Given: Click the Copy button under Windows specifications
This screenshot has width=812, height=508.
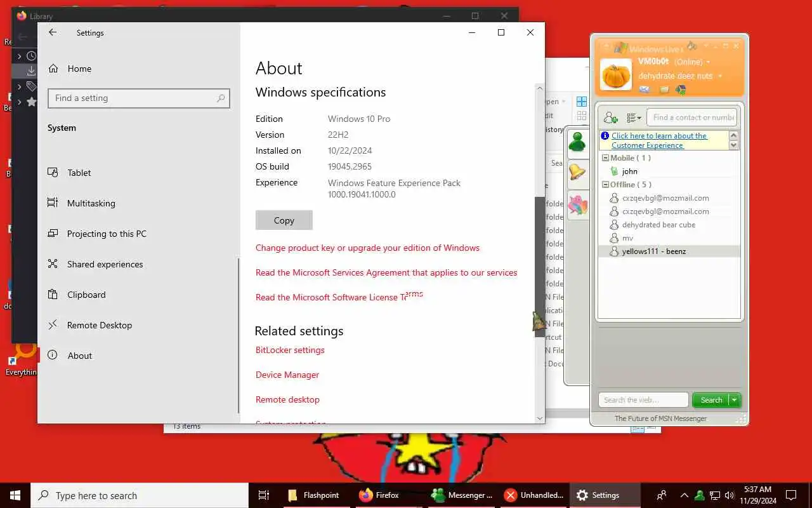Looking at the screenshot, I should [284, 220].
